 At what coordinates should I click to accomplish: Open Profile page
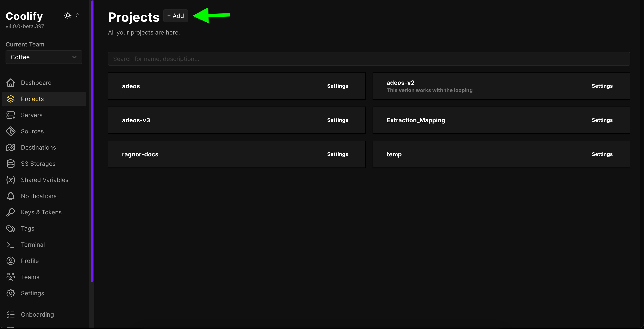(x=44, y=261)
